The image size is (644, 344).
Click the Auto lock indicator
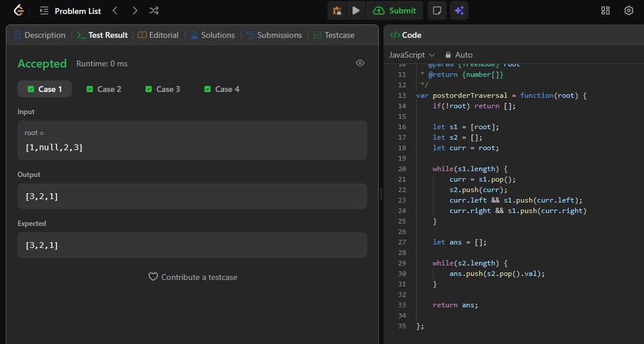pos(459,55)
